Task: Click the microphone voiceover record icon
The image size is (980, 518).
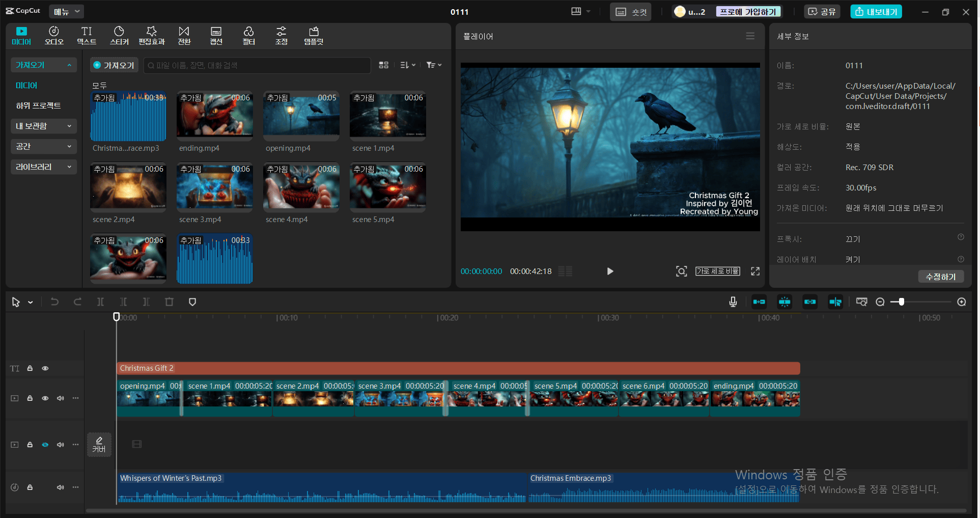Action: [733, 302]
